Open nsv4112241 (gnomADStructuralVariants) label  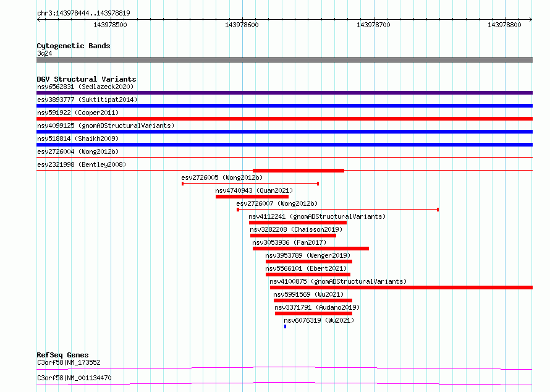tap(317, 216)
